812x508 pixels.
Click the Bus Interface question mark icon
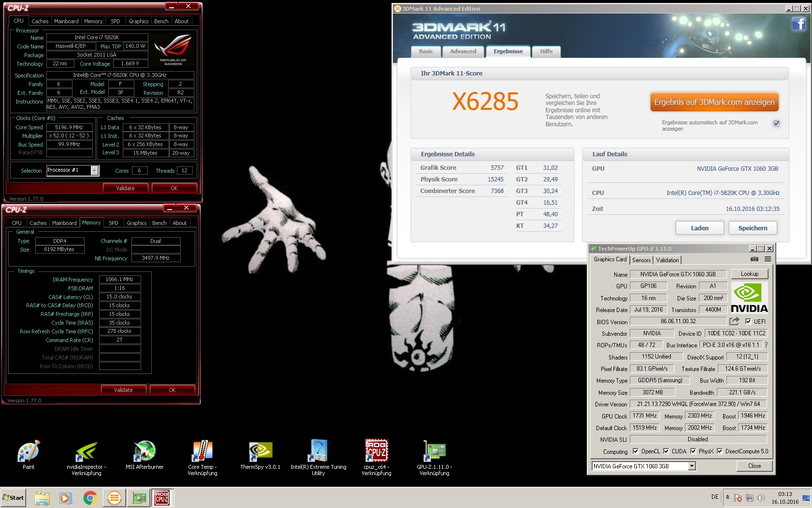tap(766, 345)
